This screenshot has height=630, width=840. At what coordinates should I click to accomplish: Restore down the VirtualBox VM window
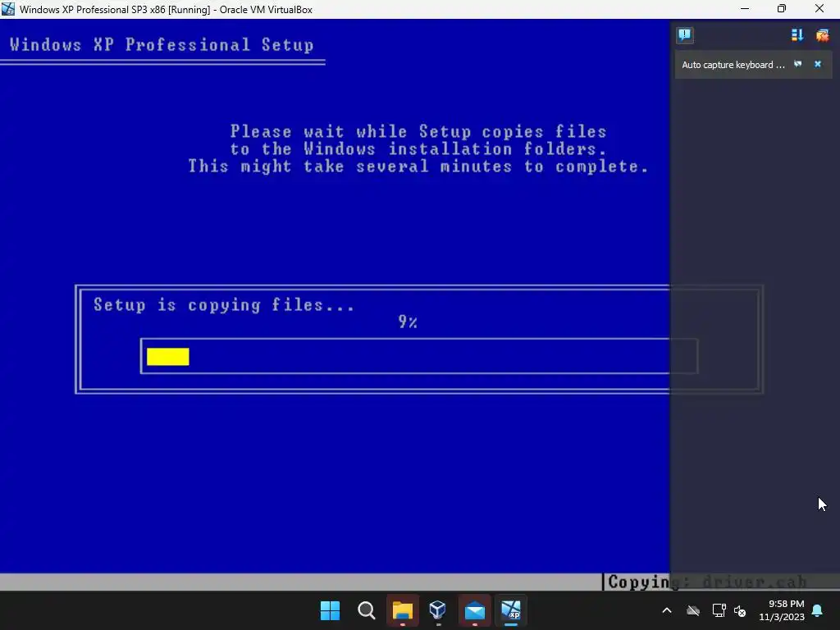[782, 9]
